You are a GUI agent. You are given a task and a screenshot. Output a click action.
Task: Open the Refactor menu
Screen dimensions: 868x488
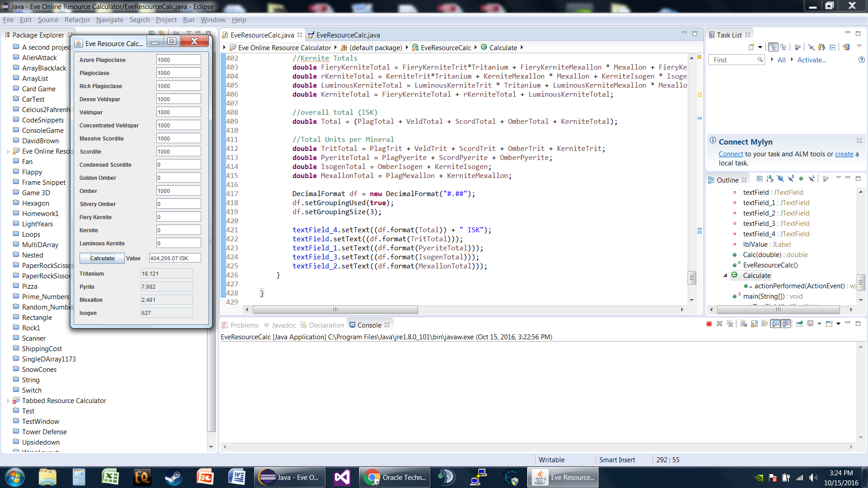[77, 20]
